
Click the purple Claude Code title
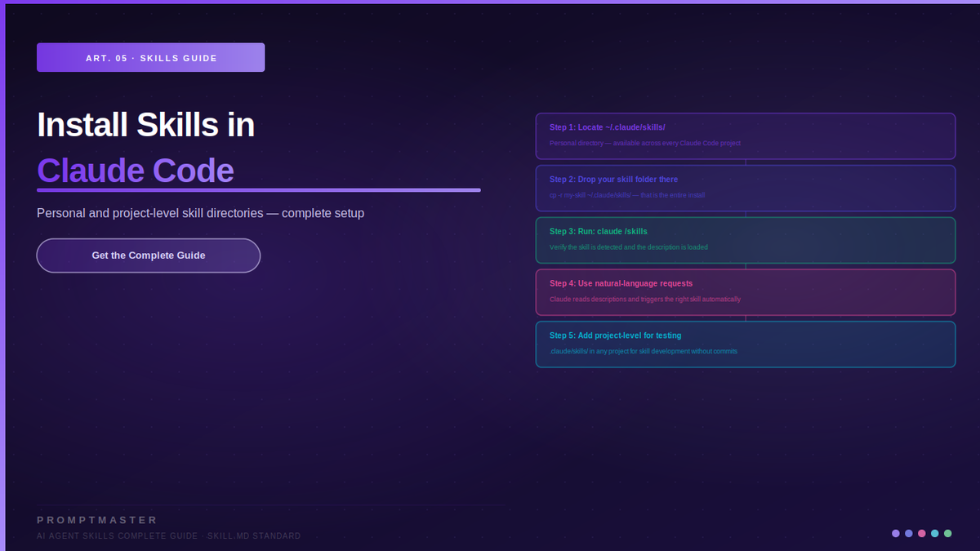click(x=136, y=171)
